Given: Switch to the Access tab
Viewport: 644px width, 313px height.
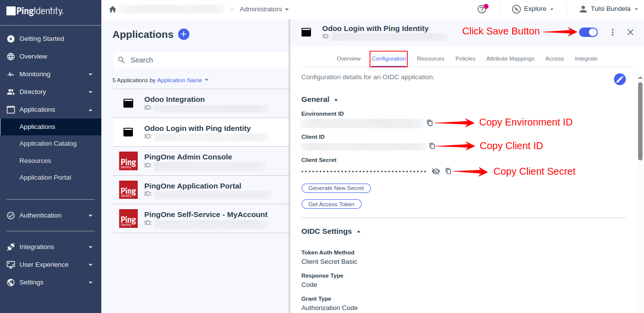Looking at the screenshot, I should [554, 59].
